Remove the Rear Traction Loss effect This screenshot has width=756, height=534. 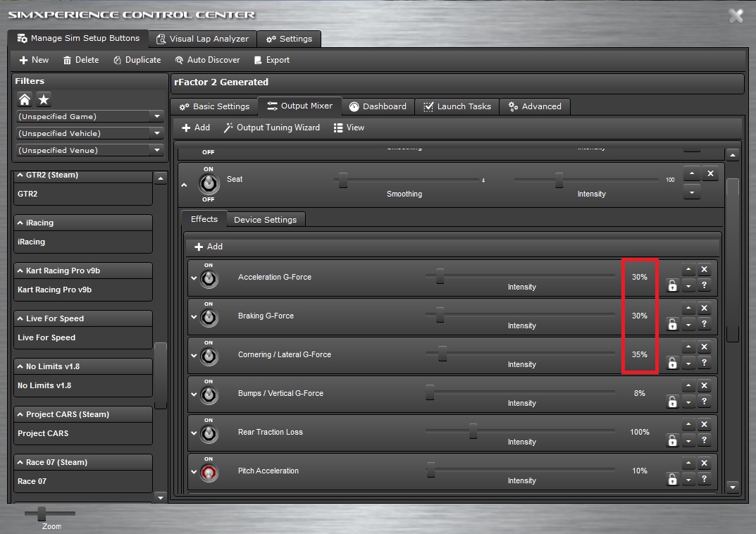pyautogui.click(x=705, y=425)
